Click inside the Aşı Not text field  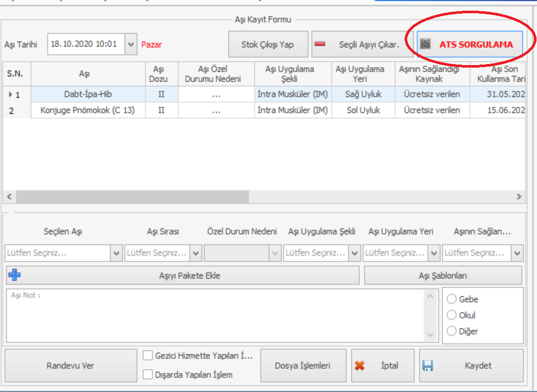(x=214, y=315)
